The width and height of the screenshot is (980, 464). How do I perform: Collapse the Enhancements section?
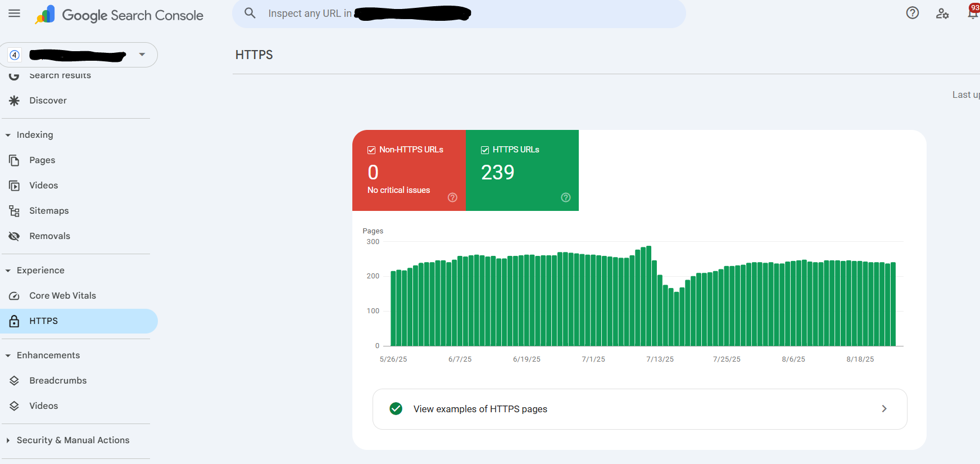8,355
